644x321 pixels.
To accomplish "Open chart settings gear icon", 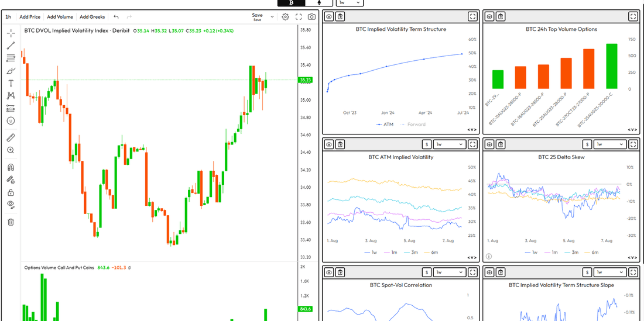I will (286, 17).
